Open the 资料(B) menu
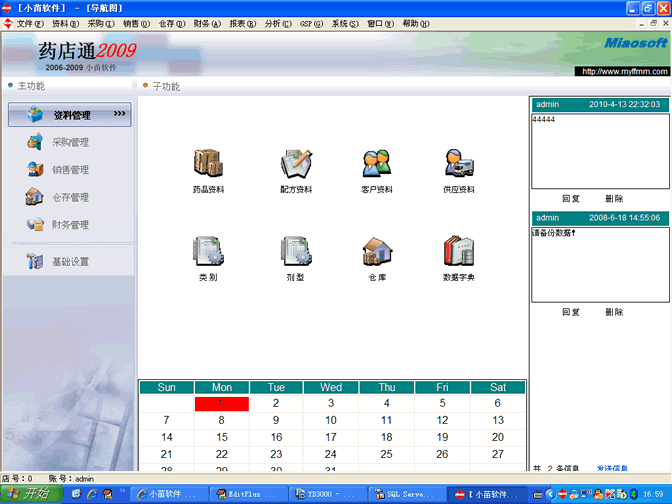The width and height of the screenshot is (672, 504). pos(66,24)
